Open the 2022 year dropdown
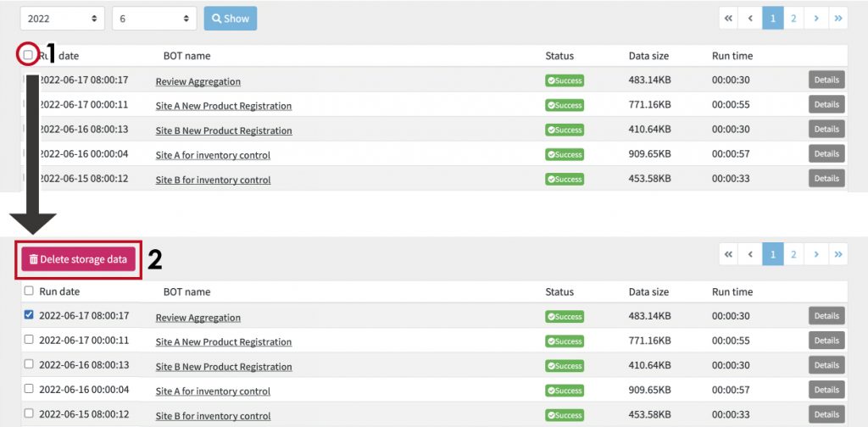This screenshot has width=868, height=427. 62,18
